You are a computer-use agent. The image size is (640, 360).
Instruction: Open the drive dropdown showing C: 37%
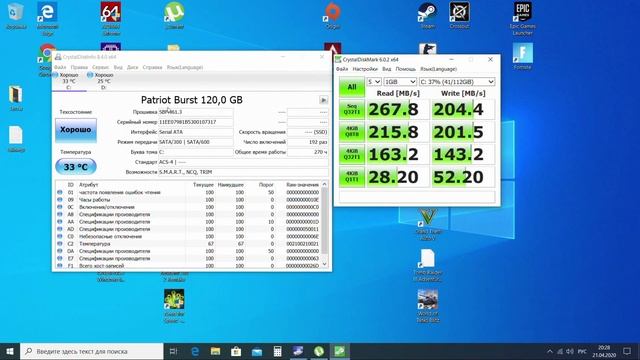pos(457,82)
